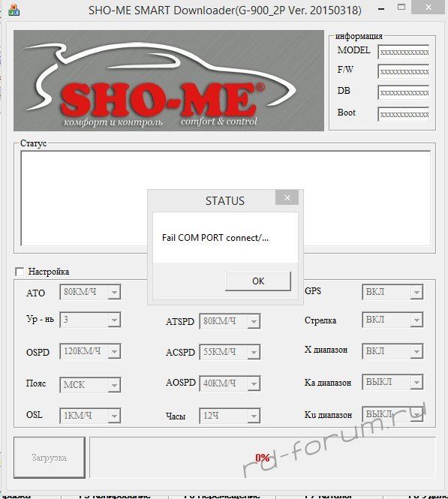Close the STATUS dialog with X
The height and width of the screenshot is (499, 448).
[x=287, y=197]
